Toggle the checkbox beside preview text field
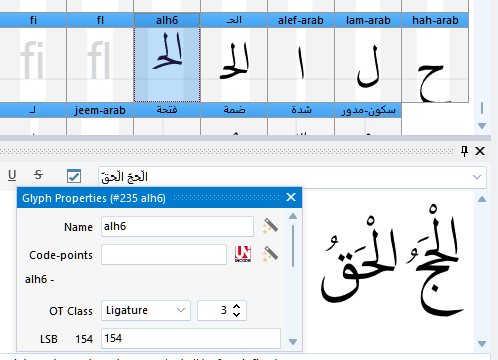The image size is (498, 360). point(74,176)
